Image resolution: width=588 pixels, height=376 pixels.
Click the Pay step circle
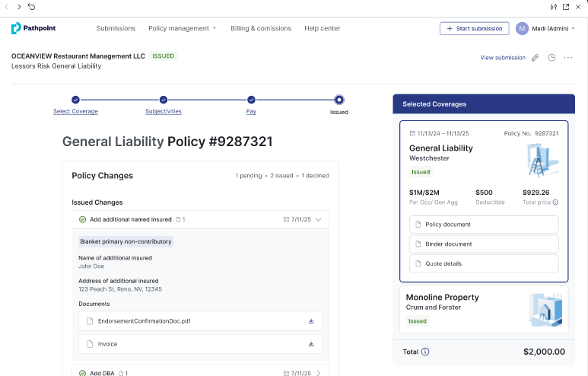pyautogui.click(x=251, y=99)
